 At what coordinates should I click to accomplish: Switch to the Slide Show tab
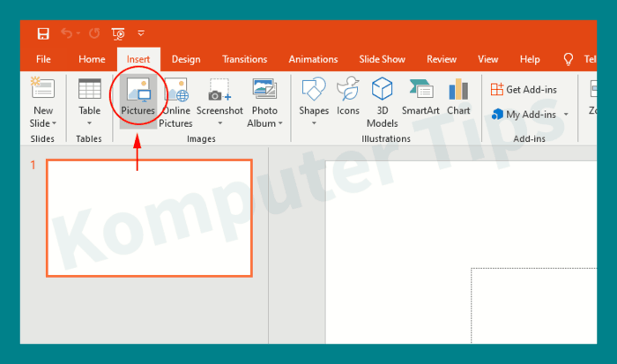(x=382, y=59)
